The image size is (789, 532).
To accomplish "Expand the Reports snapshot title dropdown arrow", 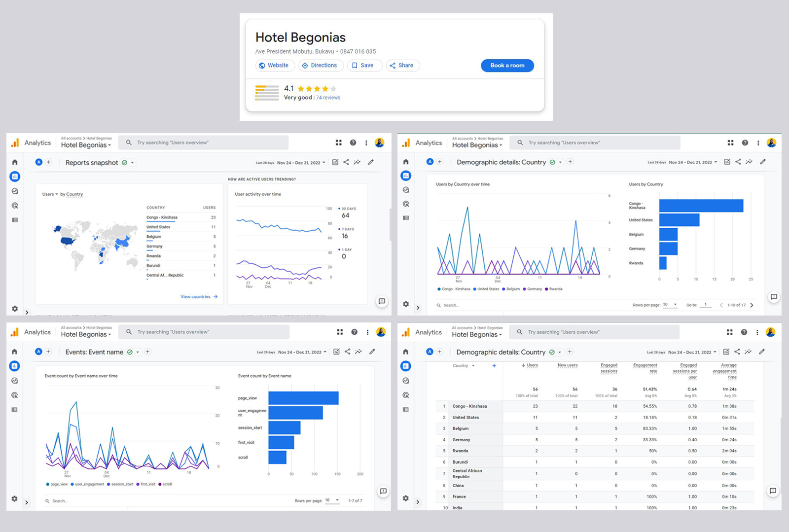I will point(132,163).
